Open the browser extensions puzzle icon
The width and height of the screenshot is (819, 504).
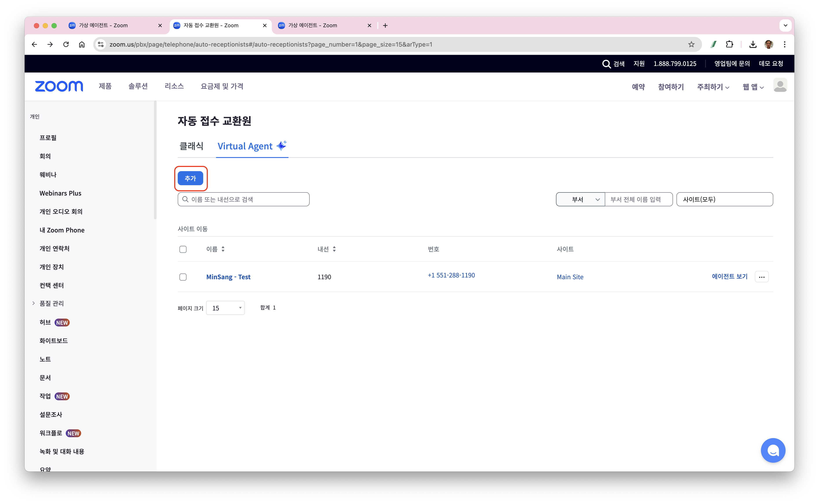tap(729, 44)
